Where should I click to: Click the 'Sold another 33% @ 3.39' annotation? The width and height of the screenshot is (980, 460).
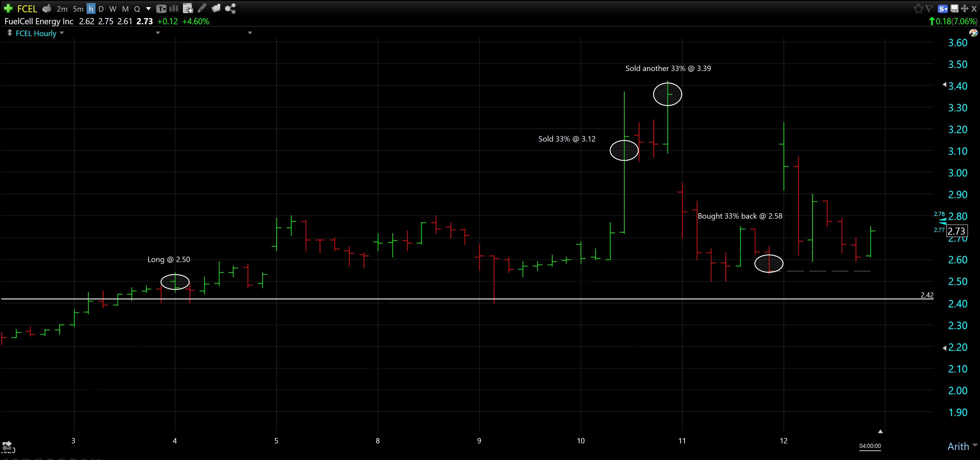(668, 68)
